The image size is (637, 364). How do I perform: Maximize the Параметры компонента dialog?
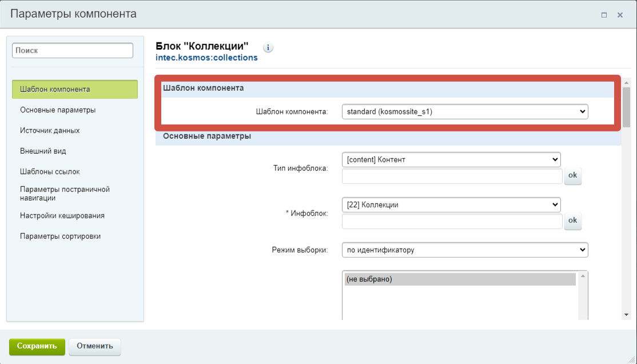(x=604, y=15)
